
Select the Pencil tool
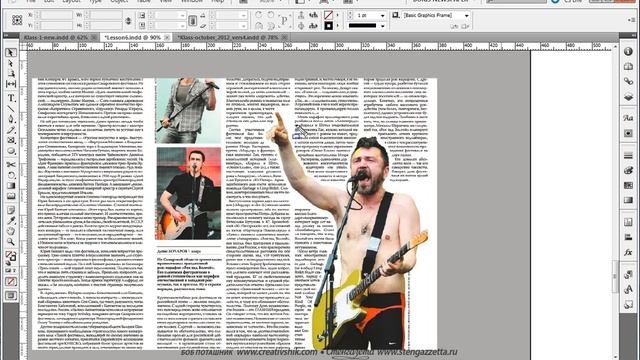click(11, 130)
